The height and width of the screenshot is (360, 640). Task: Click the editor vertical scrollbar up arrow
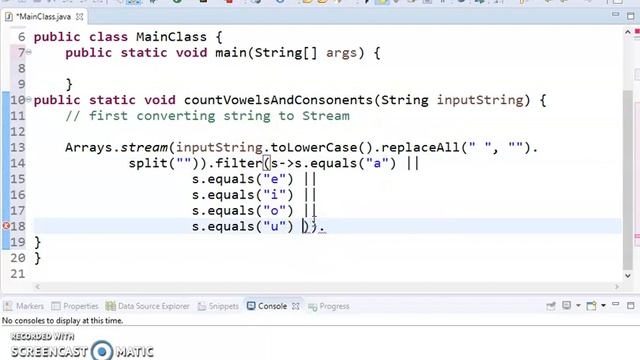coord(628,32)
